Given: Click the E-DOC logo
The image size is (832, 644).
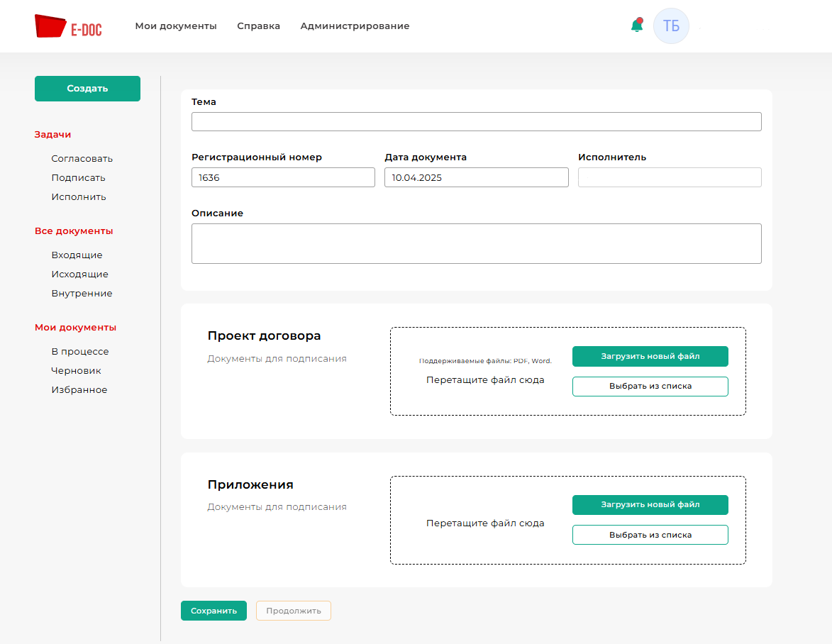Looking at the screenshot, I should (68, 26).
